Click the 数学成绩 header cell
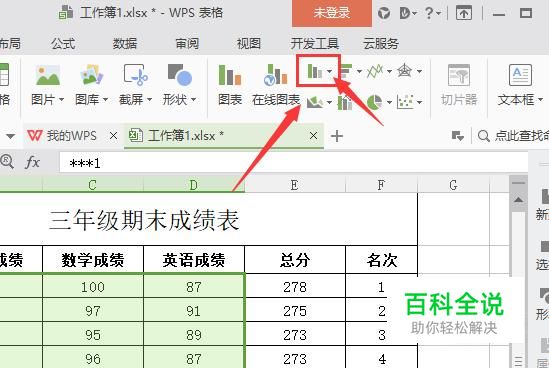This screenshot has height=368, width=549. point(93,260)
